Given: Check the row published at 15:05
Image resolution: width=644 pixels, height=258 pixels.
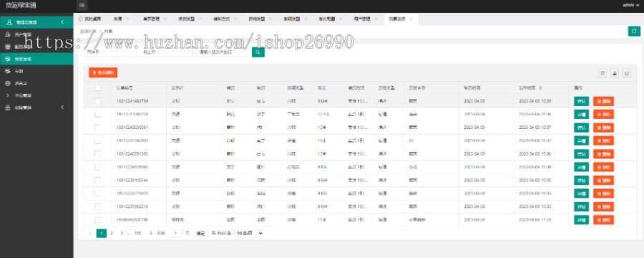Looking at the screenshot, I should tap(97, 180).
